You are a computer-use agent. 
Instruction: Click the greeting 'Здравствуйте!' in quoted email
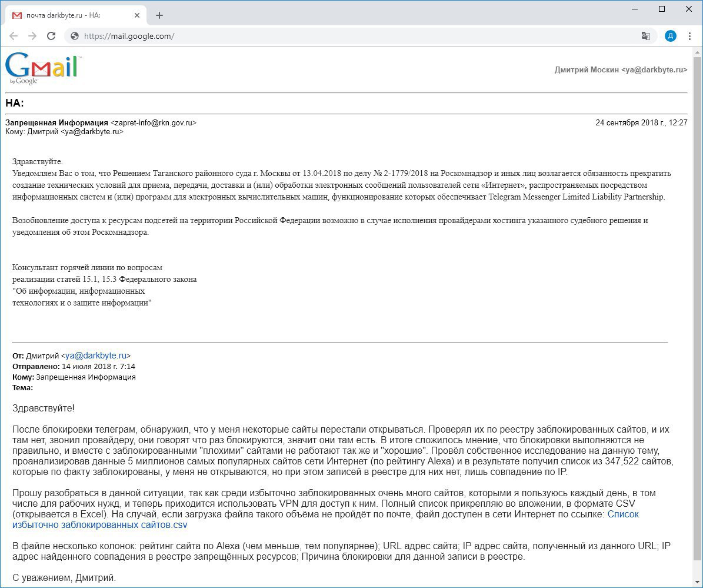click(44, 408)
